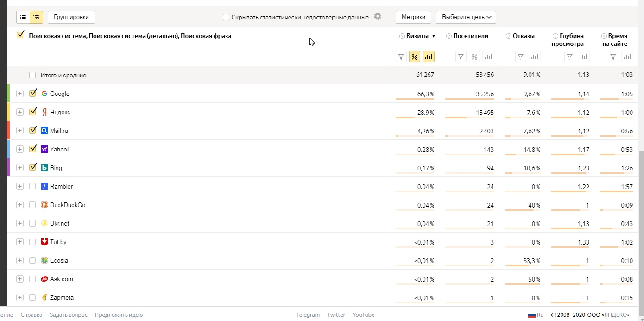
Task: Click the DuckDuckGo logo icon
Action: (x=44, y=205)
